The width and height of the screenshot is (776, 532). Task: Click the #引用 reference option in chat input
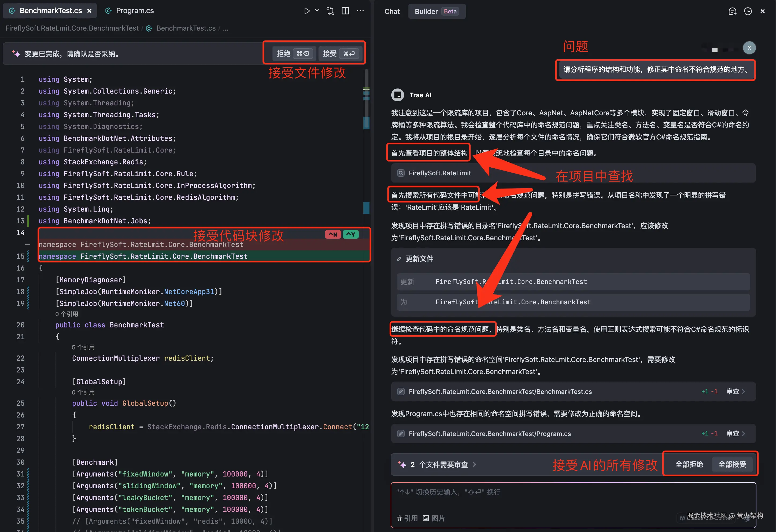click(407, 518)
